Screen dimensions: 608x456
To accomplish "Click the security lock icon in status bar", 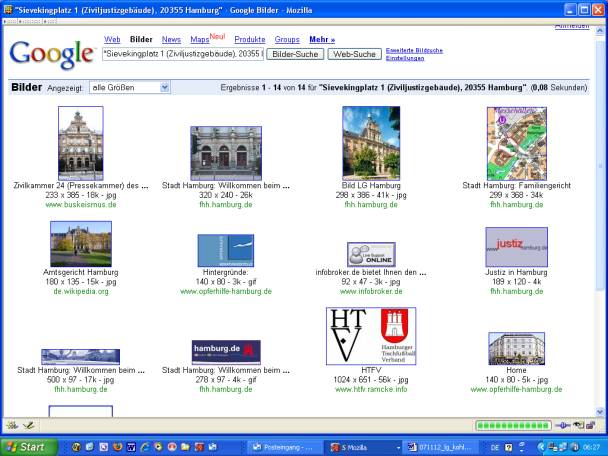I will pos(590,425).
